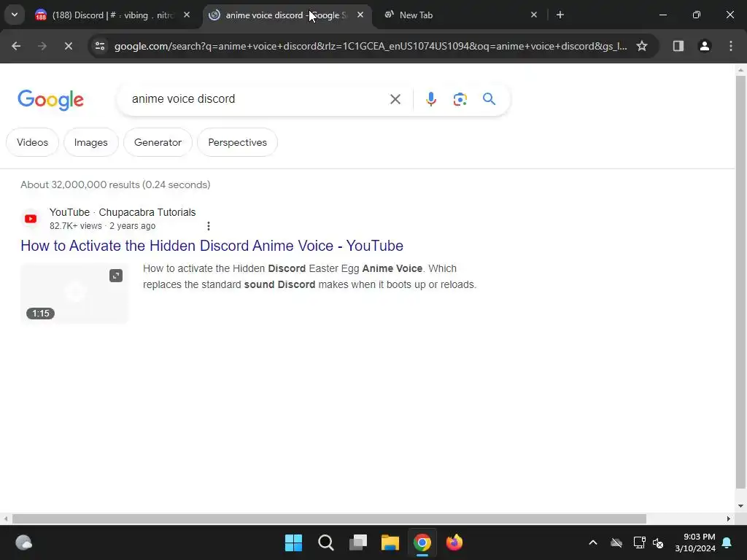
Task: Open the 1:15 video thumbnail
Action: 74,293
